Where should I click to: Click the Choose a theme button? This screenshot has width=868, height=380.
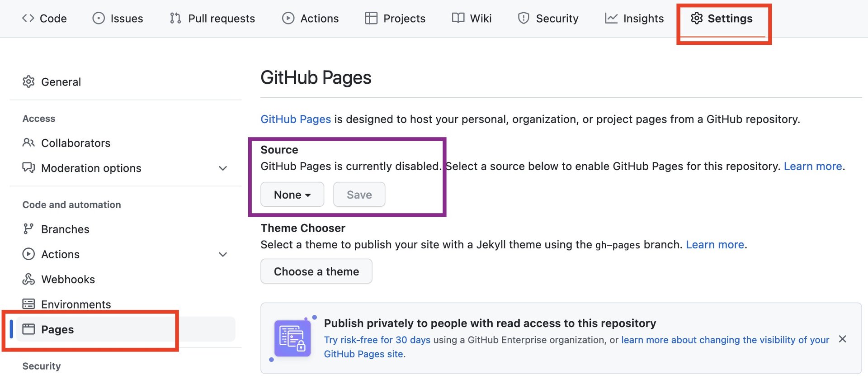(316, 271)
